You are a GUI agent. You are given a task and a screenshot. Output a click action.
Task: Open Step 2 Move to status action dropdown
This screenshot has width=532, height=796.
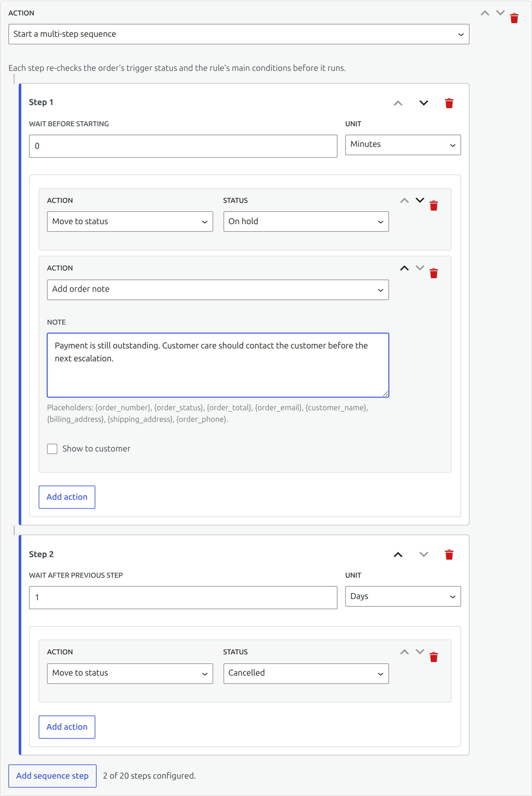coord(130,673)
